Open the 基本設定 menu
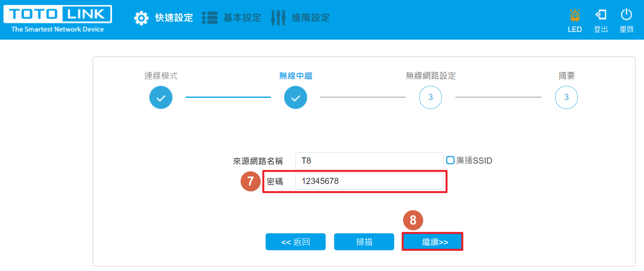Viewport: 644px width, 271px height. pos(243,18)
